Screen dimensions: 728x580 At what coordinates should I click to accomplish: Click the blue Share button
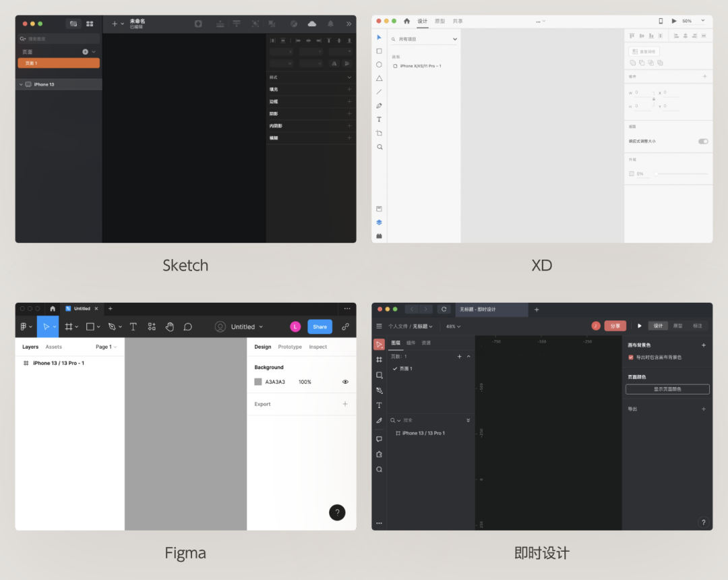pos(320,327)
